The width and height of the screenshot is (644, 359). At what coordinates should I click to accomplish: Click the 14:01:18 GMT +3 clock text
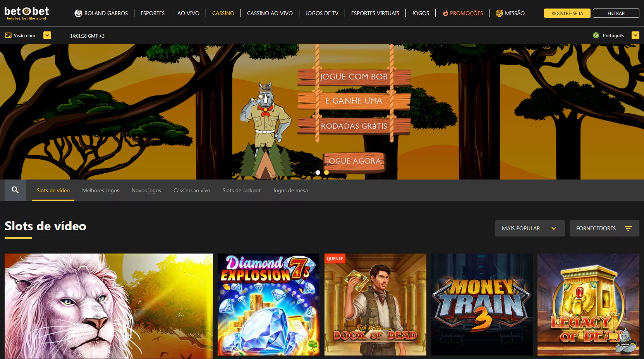point(87,36)
